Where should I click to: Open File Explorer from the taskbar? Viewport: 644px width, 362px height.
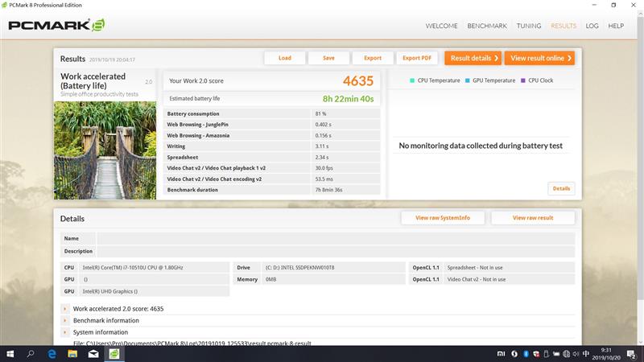[x=72, y=354]
